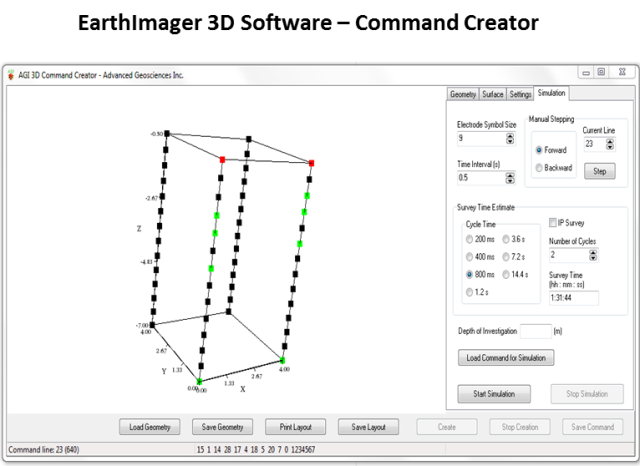Minimize the Command Creator window

coord(586,73)
